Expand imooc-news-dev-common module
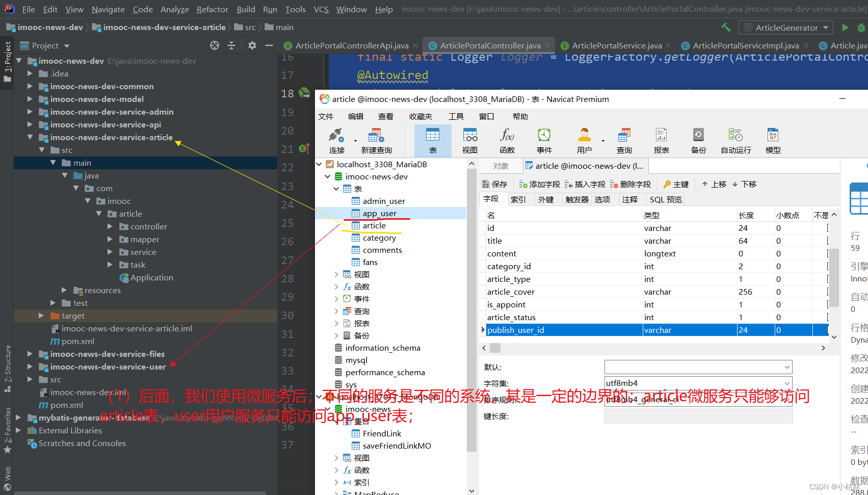868x495 pixels. [30, 86]
